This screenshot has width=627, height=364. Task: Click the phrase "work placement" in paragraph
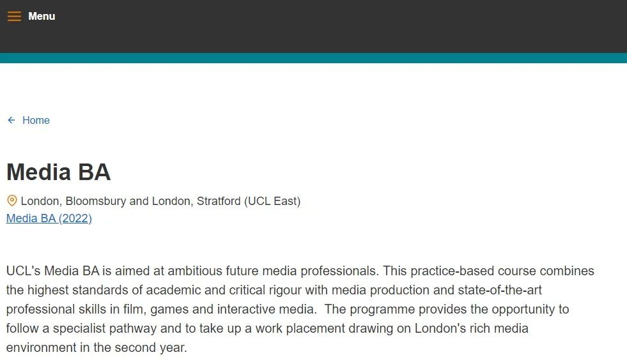[307, 329]
